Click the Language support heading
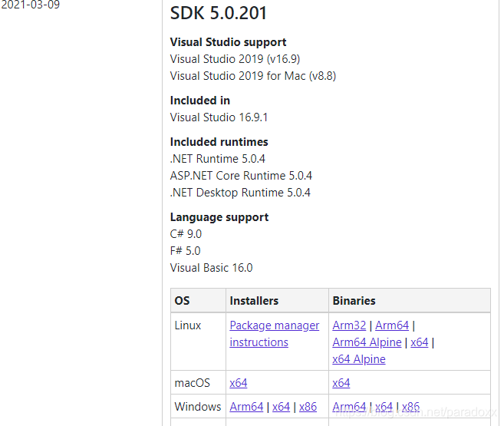The width and height of the screenshot is (504, 426). click(219, 217)
